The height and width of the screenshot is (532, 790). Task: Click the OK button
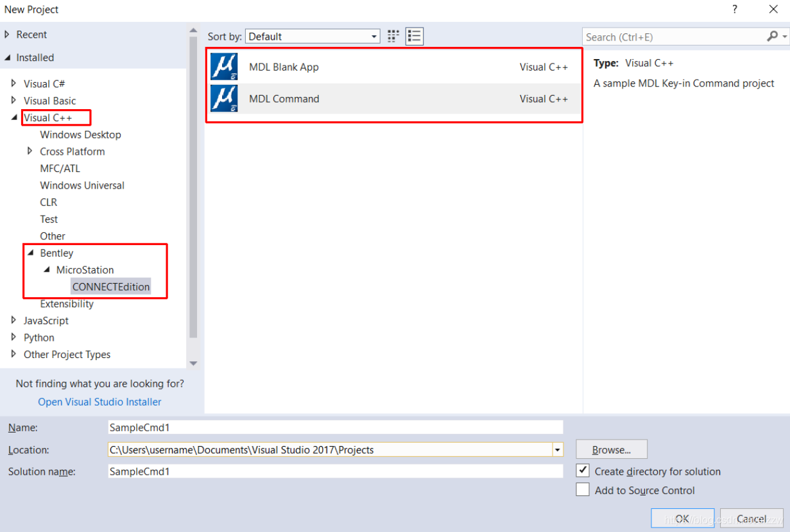(x=682, y=519)
